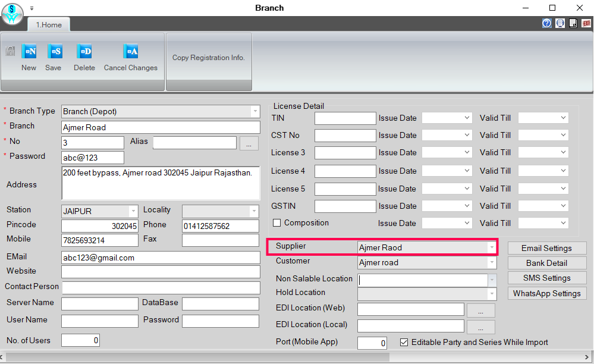594x364 pixels.
Task: Expand the GSTIN Valid Till dropdown
Action: [562, 206]
